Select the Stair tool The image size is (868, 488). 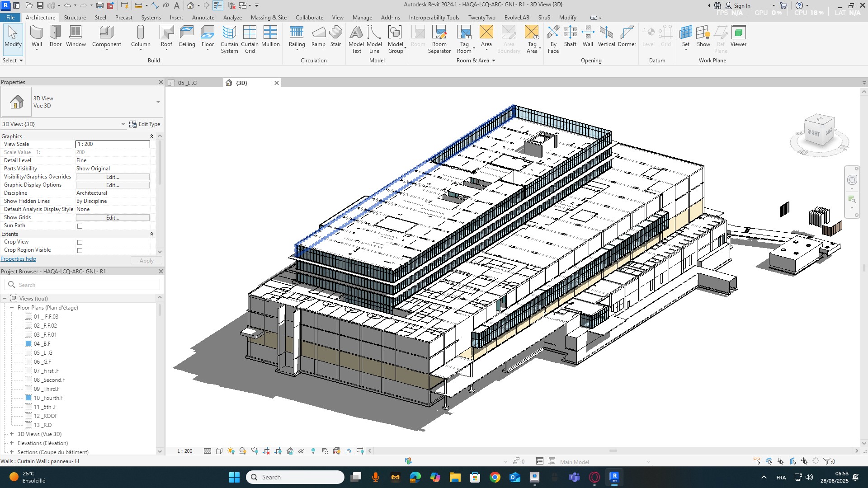click(x=335, y=36)
